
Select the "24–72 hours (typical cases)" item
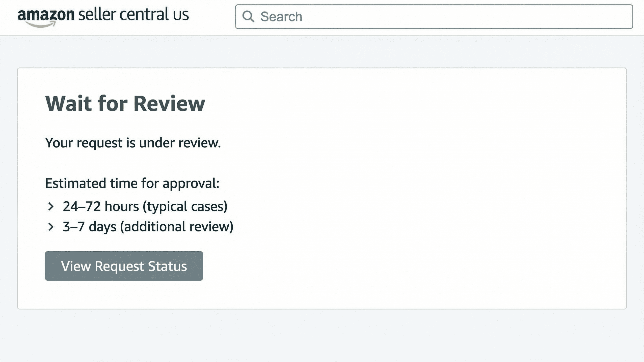(145, 207)
